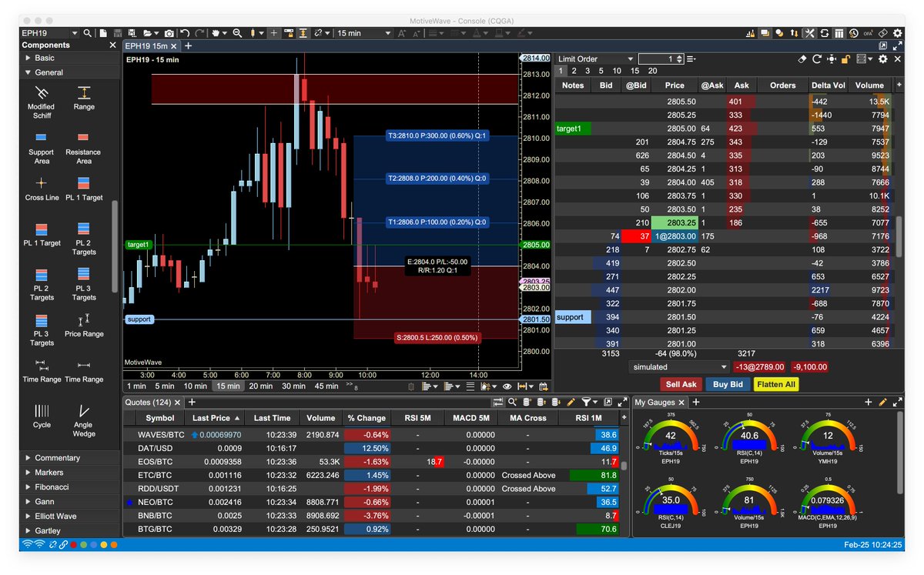Image resolution: width=924 pixels, height=575 pixels.
Task: Expand the Fibonacci components section
Action: pyautogui.click(x=69, y=486)
